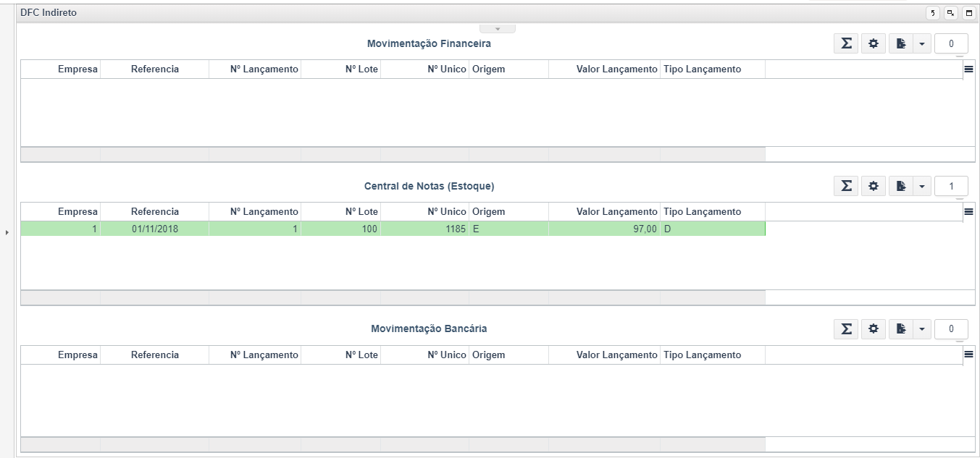Click the refresh arrow icon in DFC Indireto header
Viewport: 980px width, 458px height.
click(933, 13)
